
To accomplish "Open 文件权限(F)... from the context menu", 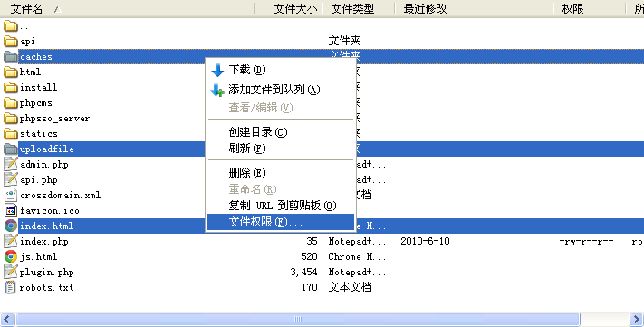I will point(281,222).
